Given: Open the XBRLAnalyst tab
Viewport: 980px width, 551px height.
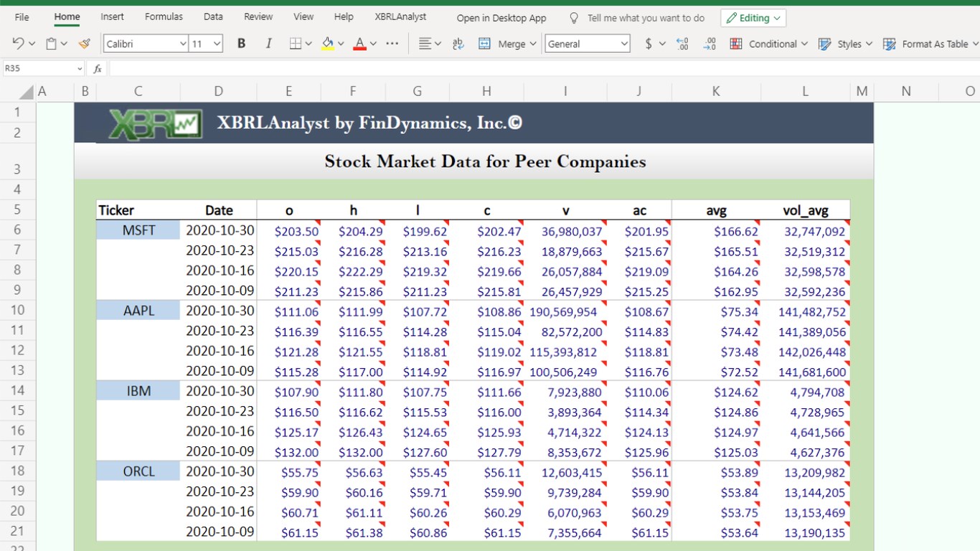Looking at the screenshot, I should pos(400,17).
